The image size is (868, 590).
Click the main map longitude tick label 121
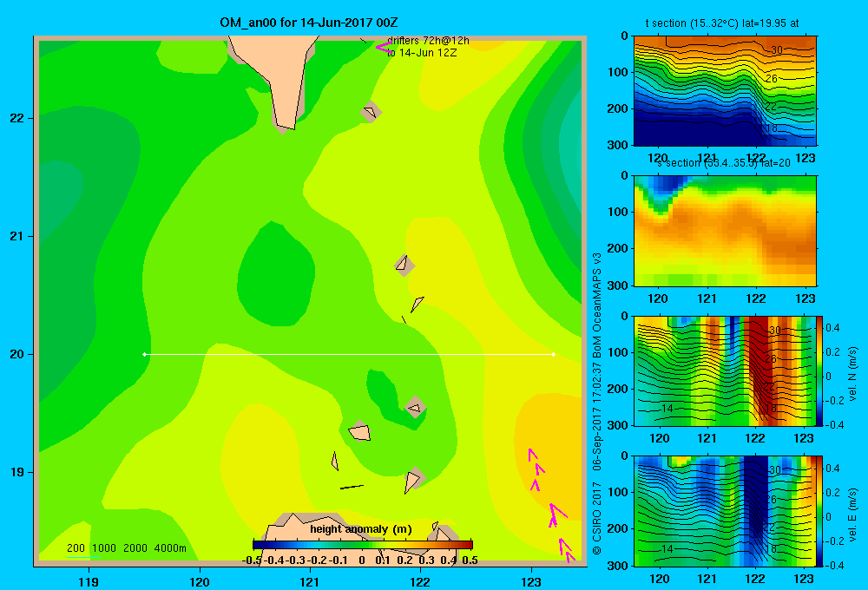point(310,581)
